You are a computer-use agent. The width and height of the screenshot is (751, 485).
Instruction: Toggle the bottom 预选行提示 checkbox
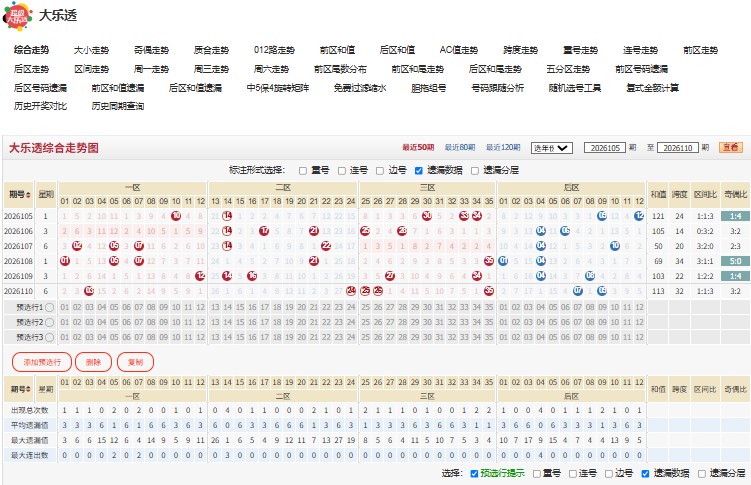click(x=474, y=474)
